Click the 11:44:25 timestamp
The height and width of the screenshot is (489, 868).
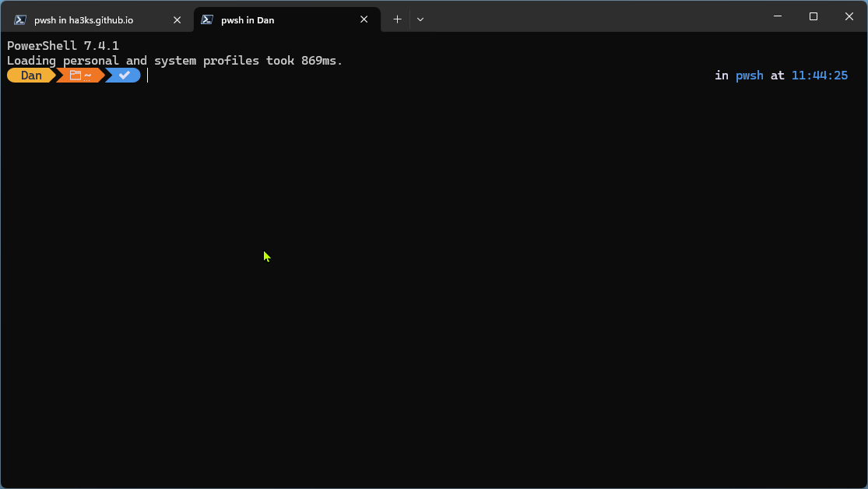coord(819,76)
